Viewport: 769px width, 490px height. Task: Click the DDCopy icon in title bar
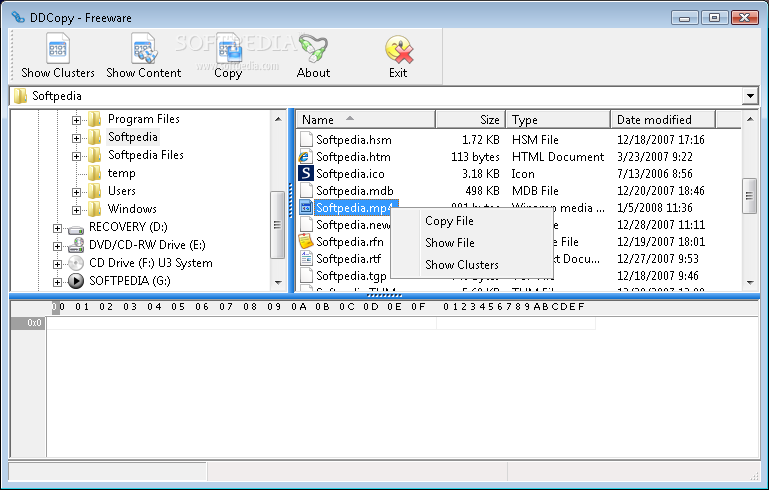tap(18, 18)
